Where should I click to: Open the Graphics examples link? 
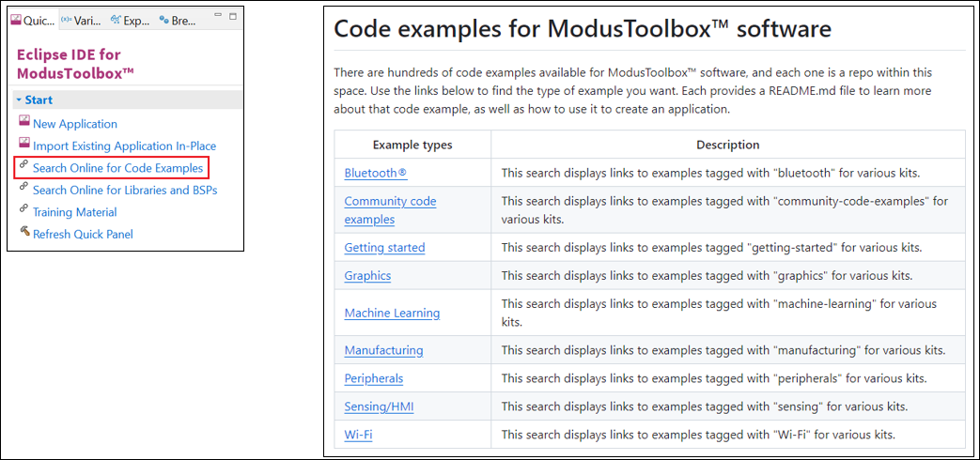pyautogui.click(x=367, y=275)
